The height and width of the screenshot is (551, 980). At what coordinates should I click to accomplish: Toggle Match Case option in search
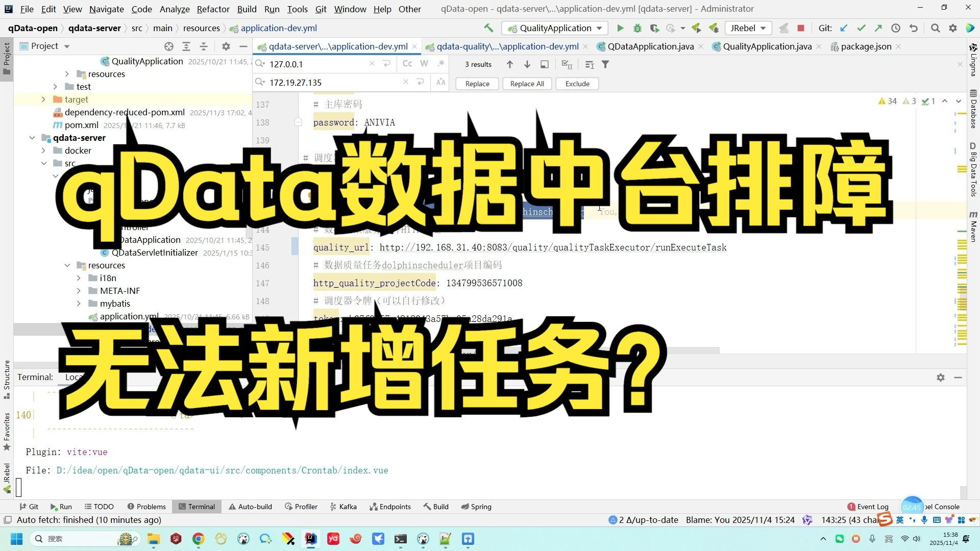pos(407,64)
